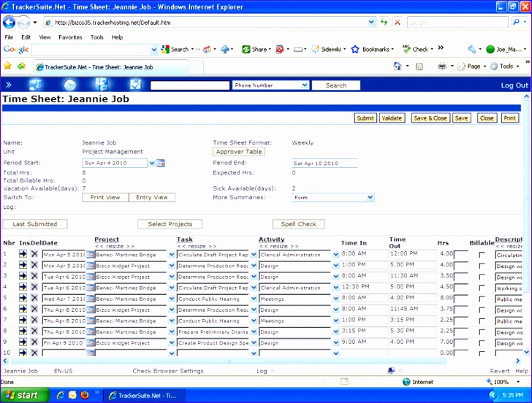Toggle the Billable checkbox for row 1
Screen dimensions: 532x403
coord(482,255)
